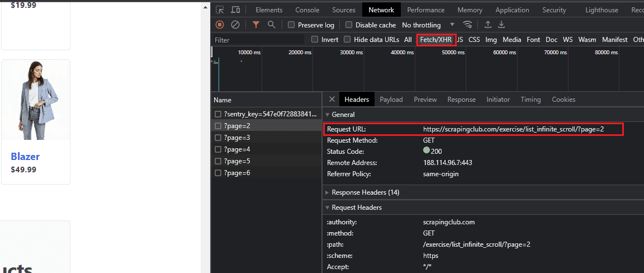Select the ?page=6 request row
Screen dimensions: 644x273
click(266, 173)
